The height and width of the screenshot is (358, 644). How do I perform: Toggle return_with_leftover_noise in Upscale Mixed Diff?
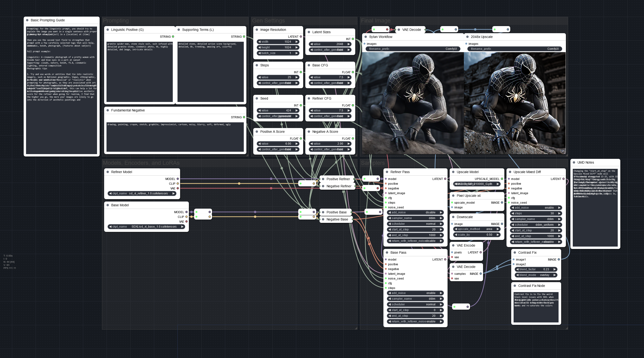(536, 242)
